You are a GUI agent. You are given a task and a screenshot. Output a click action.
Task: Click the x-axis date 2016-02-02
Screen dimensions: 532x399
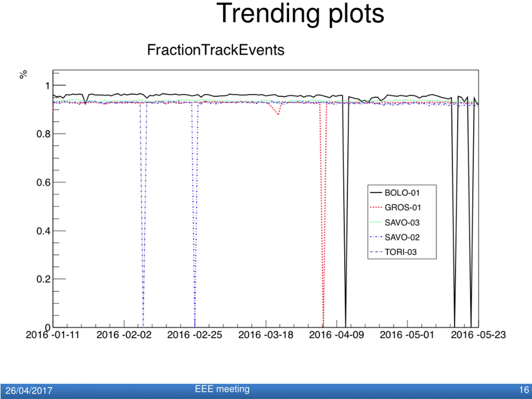point(124,335)
